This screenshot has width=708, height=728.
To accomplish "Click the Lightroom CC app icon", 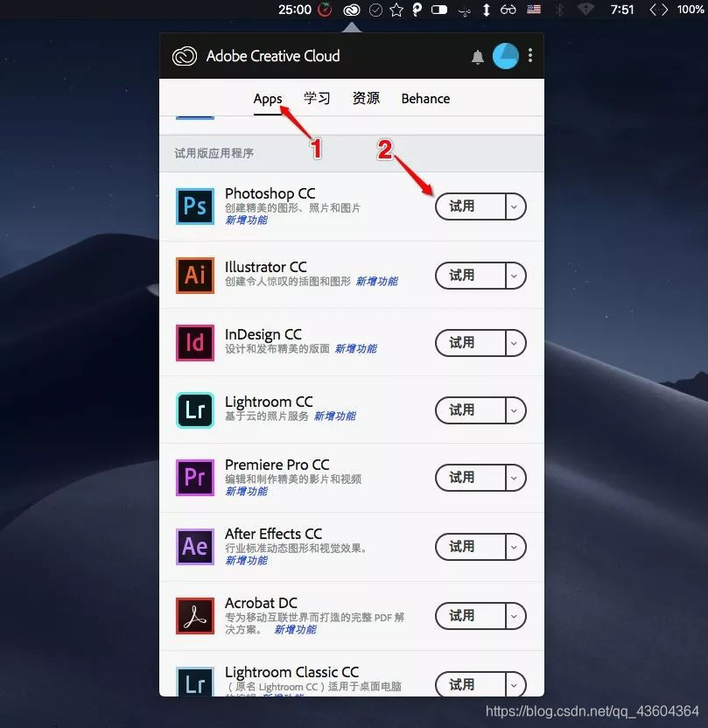I will point(195,410).
